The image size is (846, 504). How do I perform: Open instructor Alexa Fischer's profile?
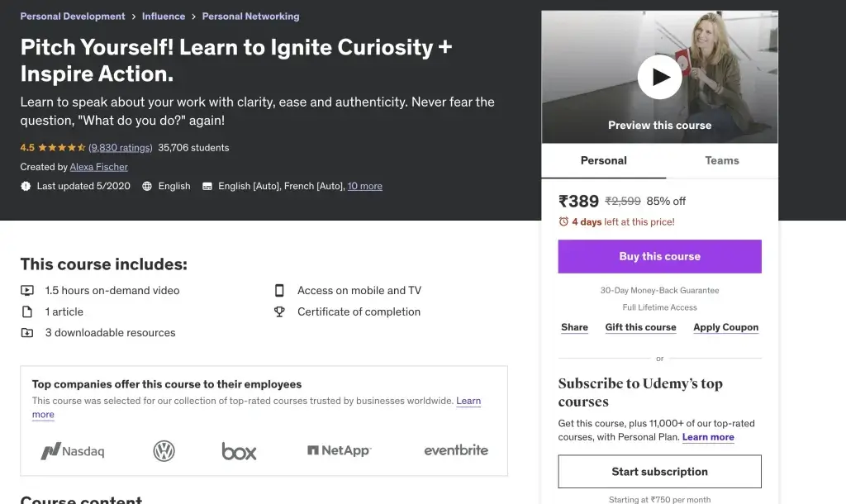tap(98, 167)
